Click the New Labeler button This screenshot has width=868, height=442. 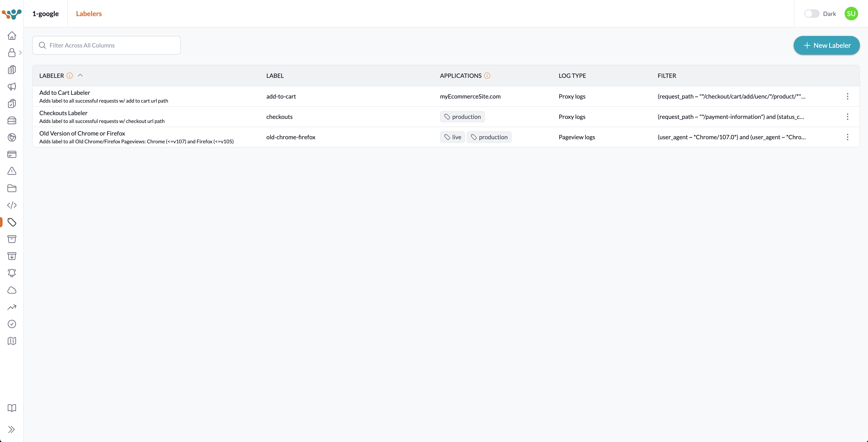coord(827,45)
